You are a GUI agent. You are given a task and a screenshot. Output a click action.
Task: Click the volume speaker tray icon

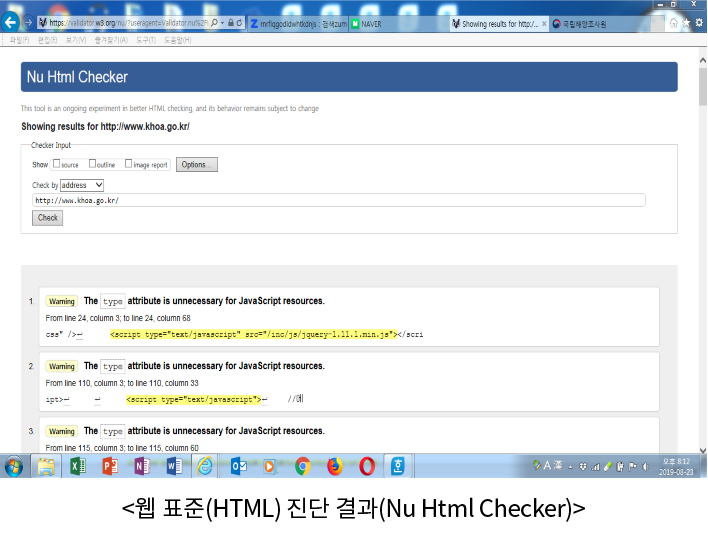click(645, 467)
